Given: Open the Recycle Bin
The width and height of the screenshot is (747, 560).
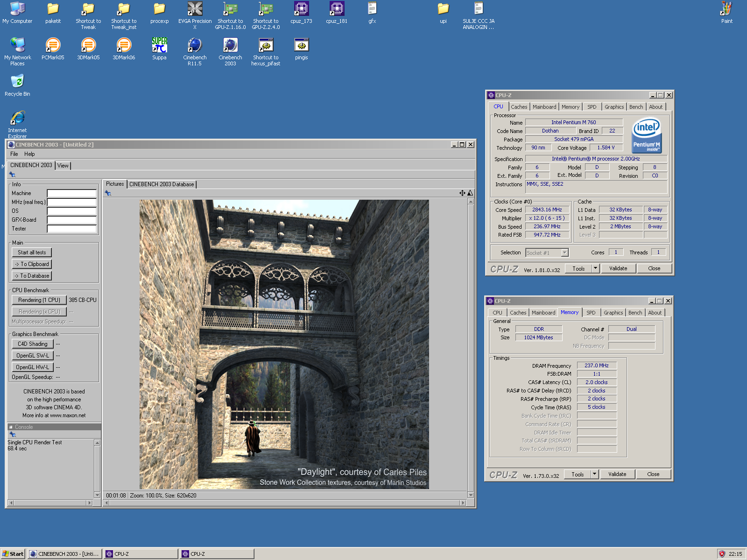Looking at the screenshot, I should (17, 85).
